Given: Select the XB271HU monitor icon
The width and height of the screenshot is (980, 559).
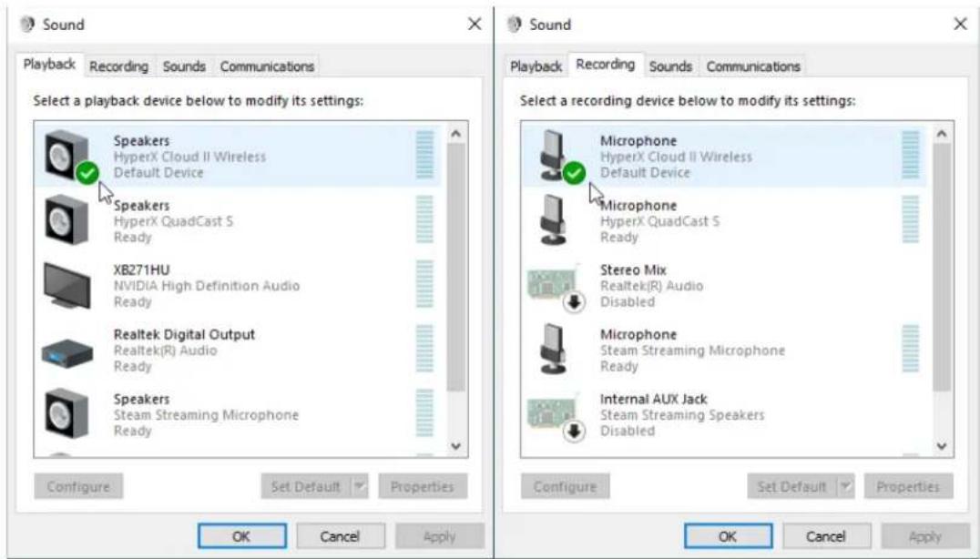Looking at the screenshot, I should (x=66, y=286).
